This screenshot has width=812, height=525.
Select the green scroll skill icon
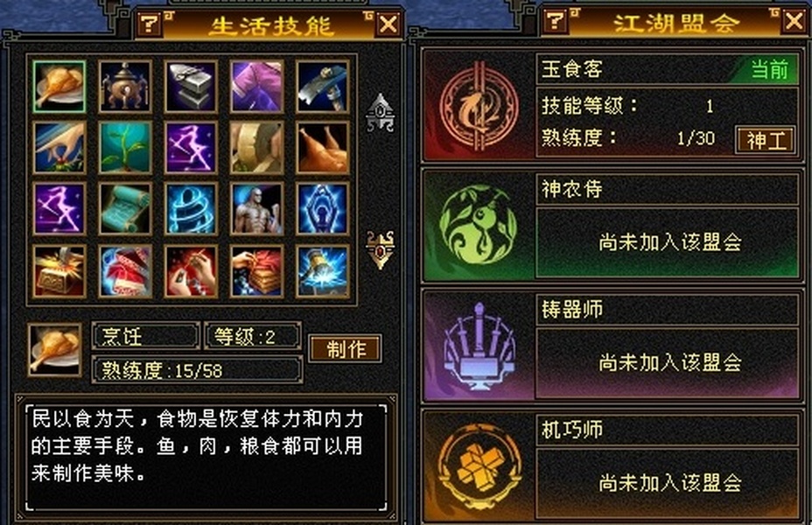[x=125, y=208]
